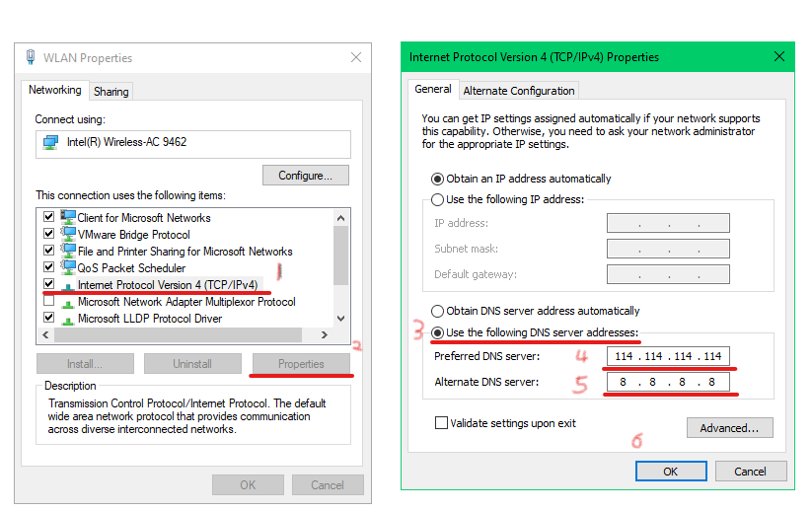Select the QoS Packet Scheduler row text
Viewport: 812px width, 511px height.
pyautogui.click(x=131, y=268)
